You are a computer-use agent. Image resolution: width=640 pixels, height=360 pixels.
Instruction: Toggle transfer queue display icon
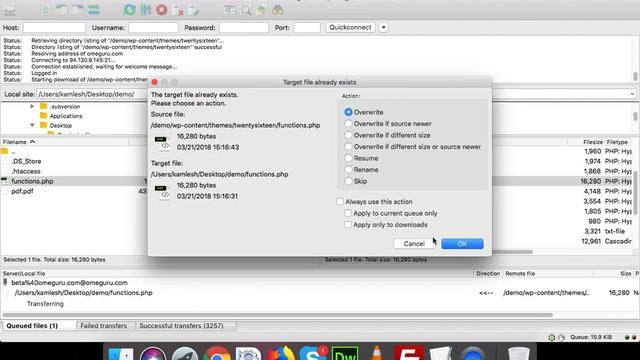coord(94,9)
